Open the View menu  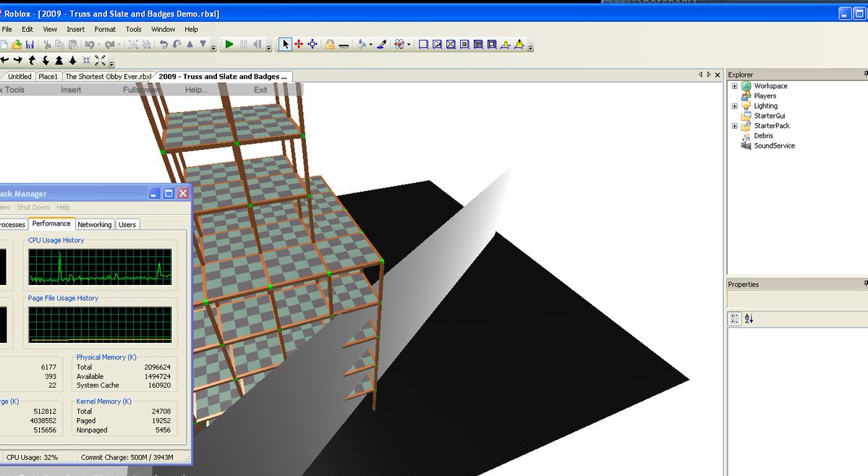click(50, 30)
